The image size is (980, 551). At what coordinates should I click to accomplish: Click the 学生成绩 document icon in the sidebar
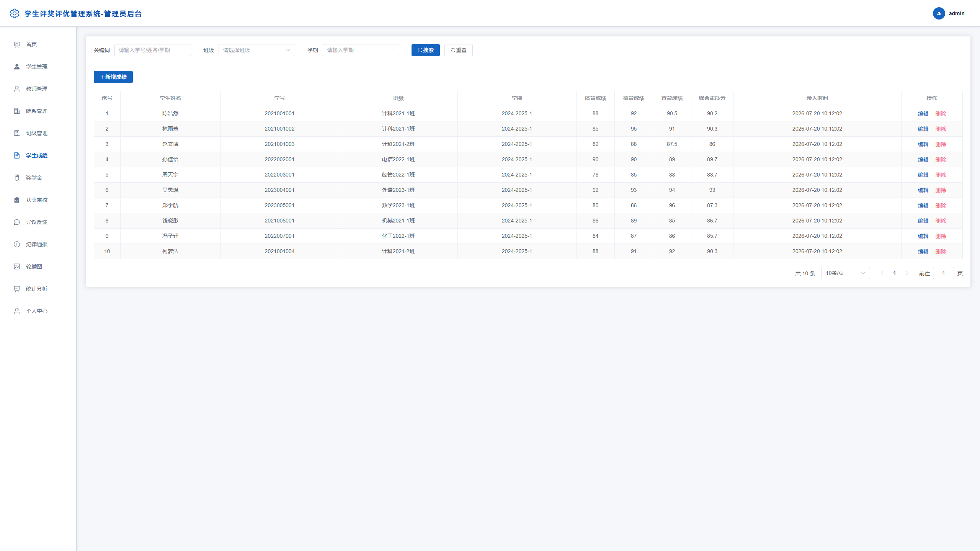pos(17,155)
